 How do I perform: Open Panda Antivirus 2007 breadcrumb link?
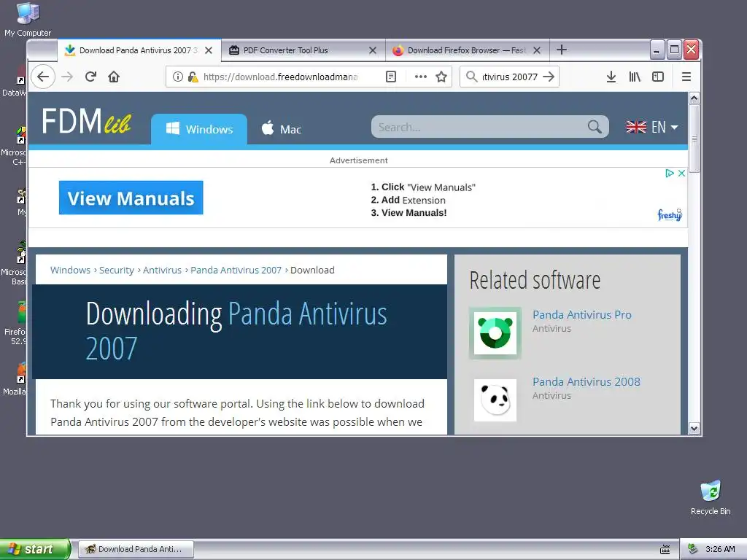(x=236, y=270)
